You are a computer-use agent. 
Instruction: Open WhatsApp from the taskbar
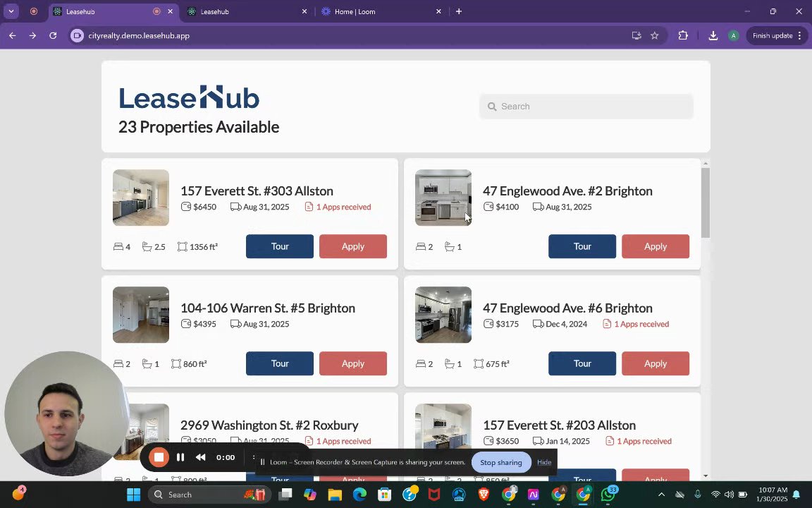[x=608, y=495]
